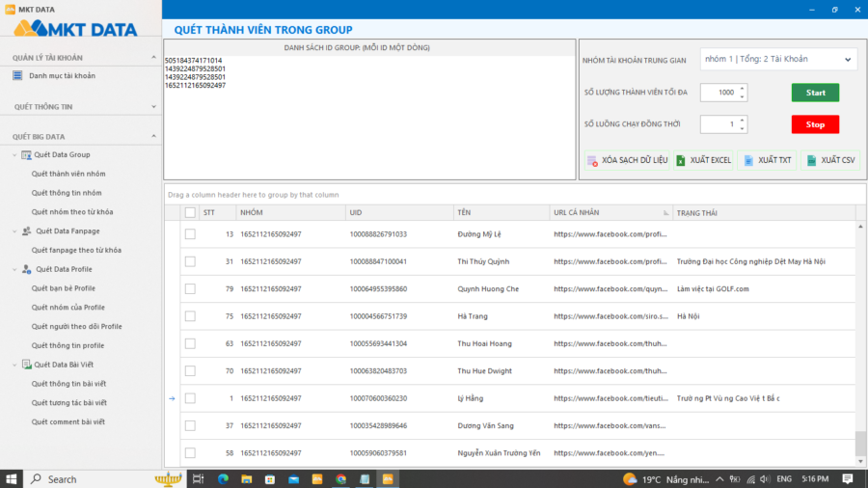This screenshot has height=488, width=868.
Task: Clear data with Xóa sạch dữ liệu
Action: tap(626, 160)
